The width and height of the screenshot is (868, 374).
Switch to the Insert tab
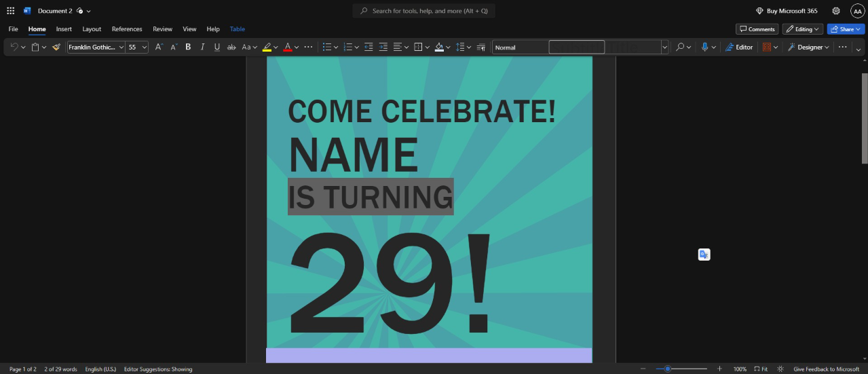64,29
